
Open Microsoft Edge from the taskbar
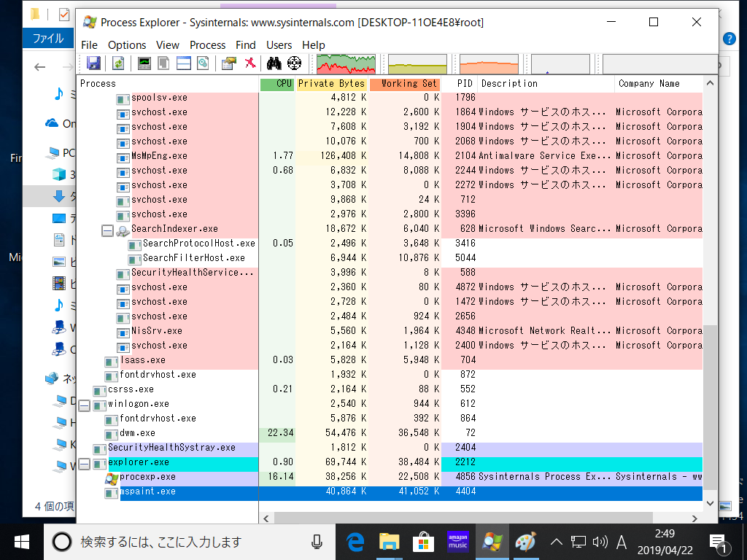click(355, 542)
